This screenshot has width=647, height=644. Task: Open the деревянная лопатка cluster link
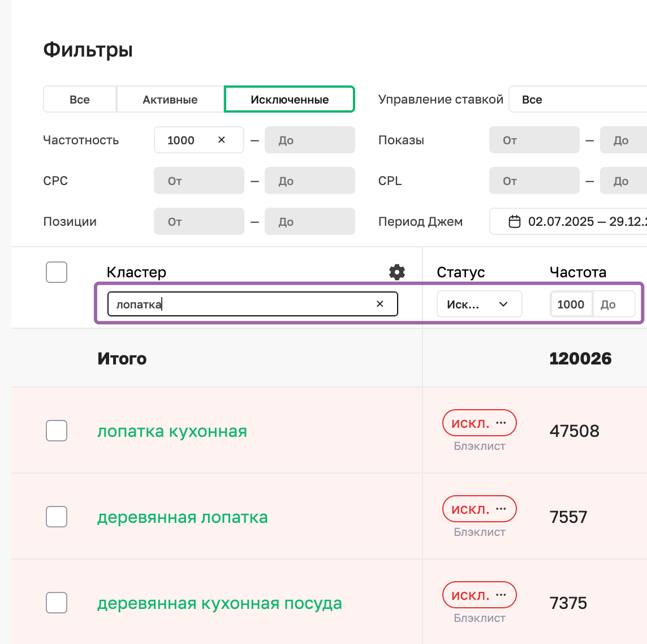click(x=182, y=517)
